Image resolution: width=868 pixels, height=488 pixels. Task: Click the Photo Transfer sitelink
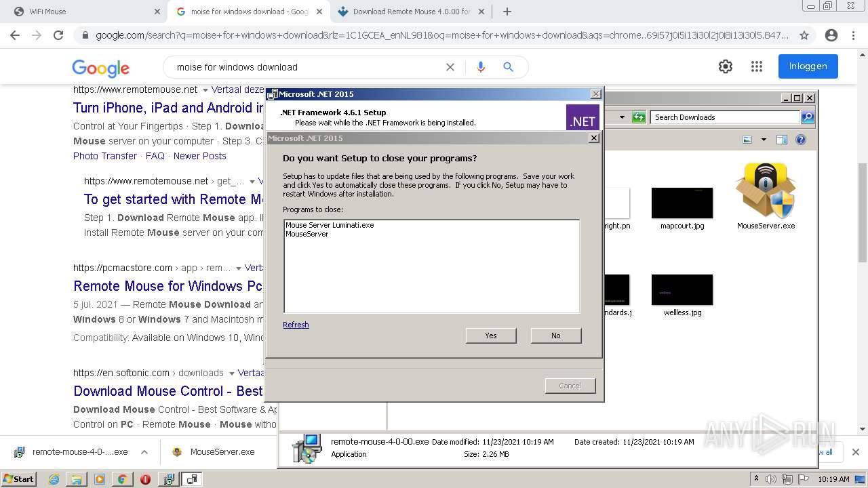click(105, 156)
